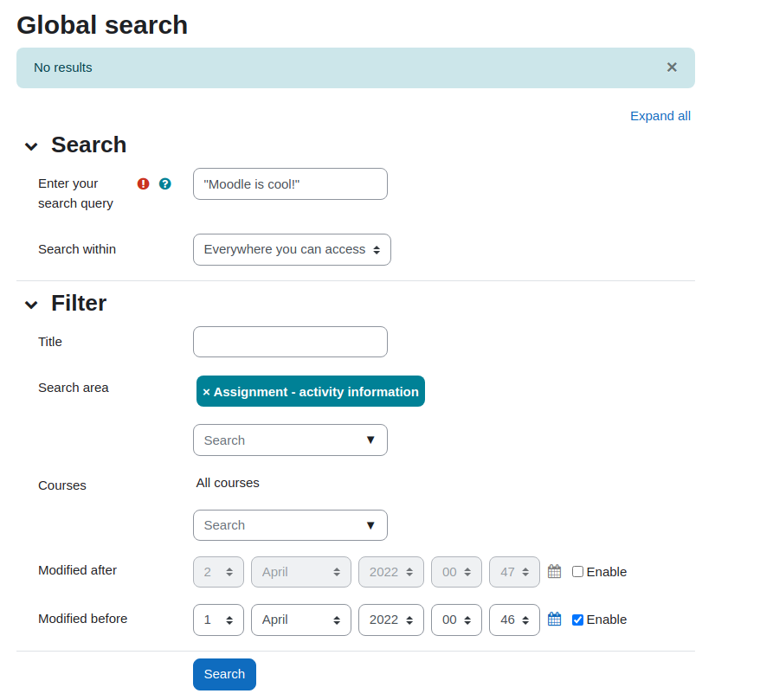Open the Search area autocomplete arrow

(370, 440)
